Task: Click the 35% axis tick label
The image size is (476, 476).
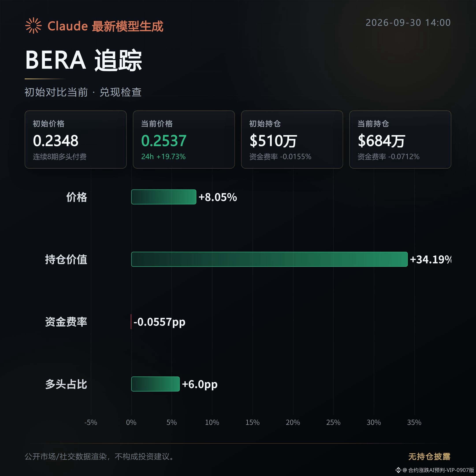Action: [x=414, y=422]
